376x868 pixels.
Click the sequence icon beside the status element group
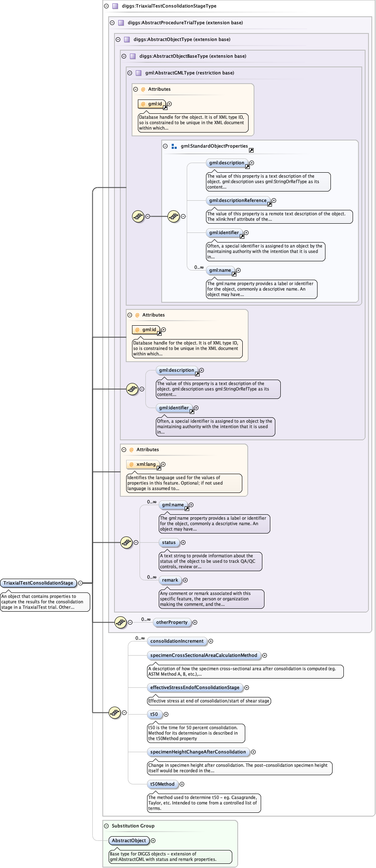point(126,542)
